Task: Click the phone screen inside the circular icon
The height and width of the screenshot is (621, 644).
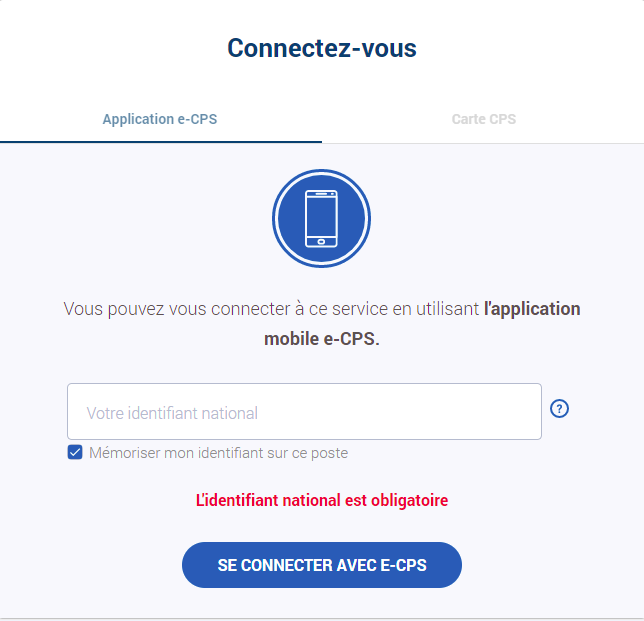Action: [321, 217]
